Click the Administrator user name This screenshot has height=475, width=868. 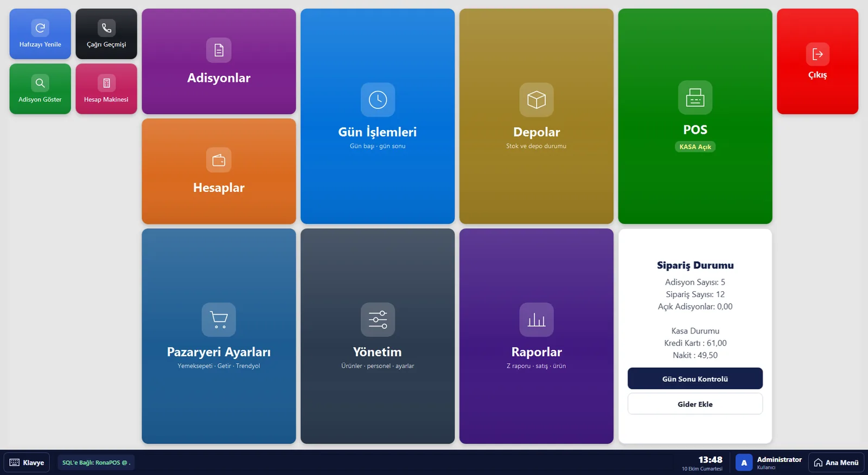779,459
